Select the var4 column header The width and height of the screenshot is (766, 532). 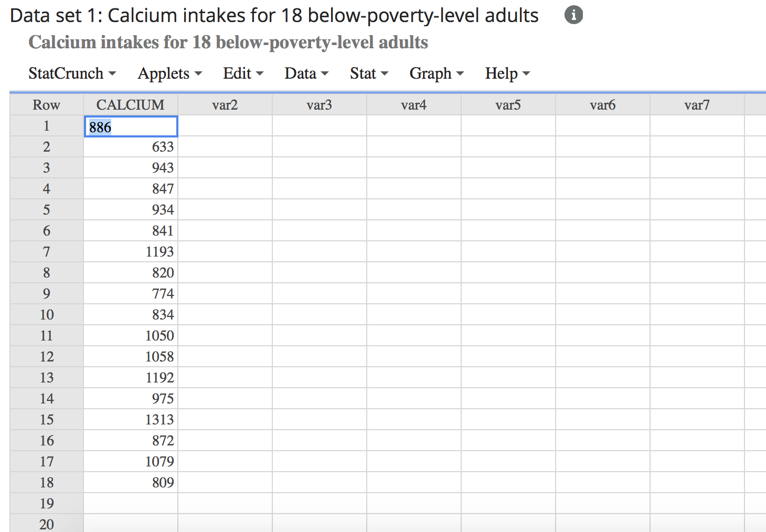(414, 105)
